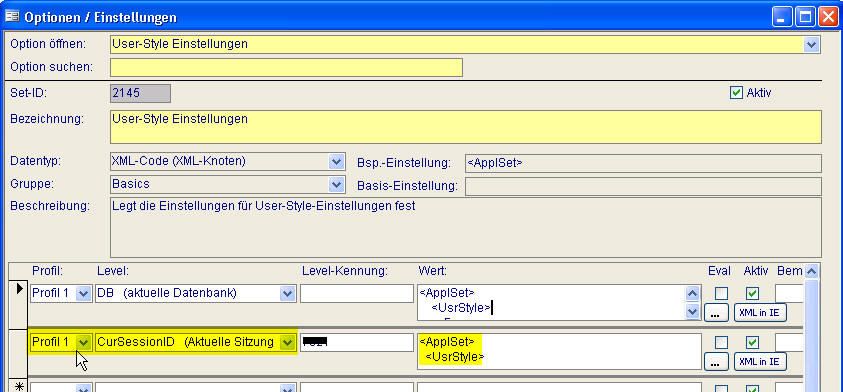Click the window title bar form icon
Image resolution: width=843 pixels, height=392 pixels.
pos(12,17)
